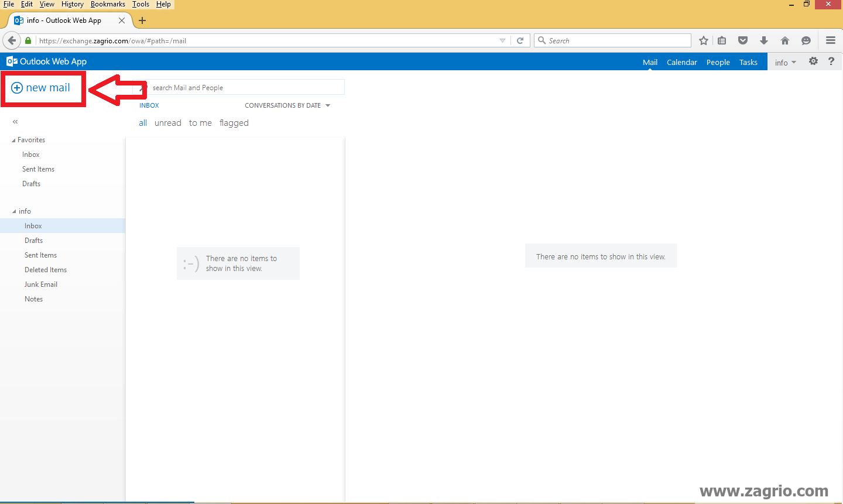Open the Tools menu
Viewport: 843px width, 504px height.
tap(140, 4)
